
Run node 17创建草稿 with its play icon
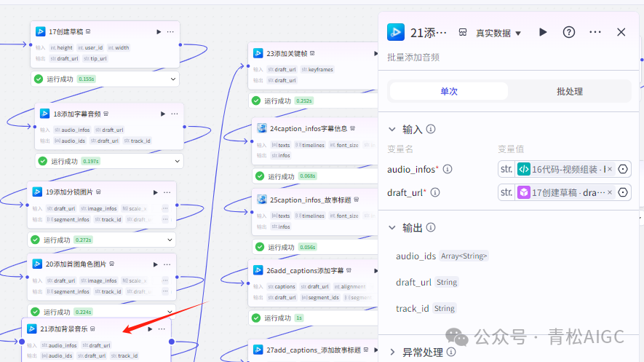159,31
